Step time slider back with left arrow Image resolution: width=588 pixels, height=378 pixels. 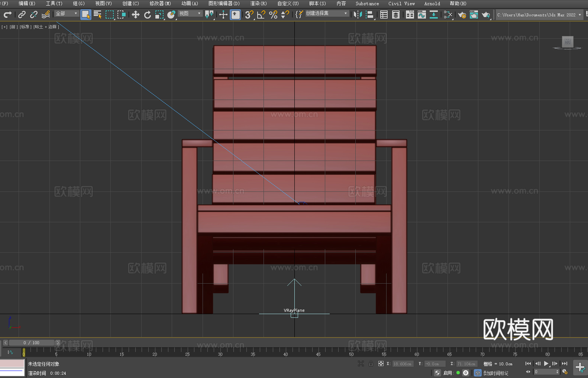click(x=5, y=343)
